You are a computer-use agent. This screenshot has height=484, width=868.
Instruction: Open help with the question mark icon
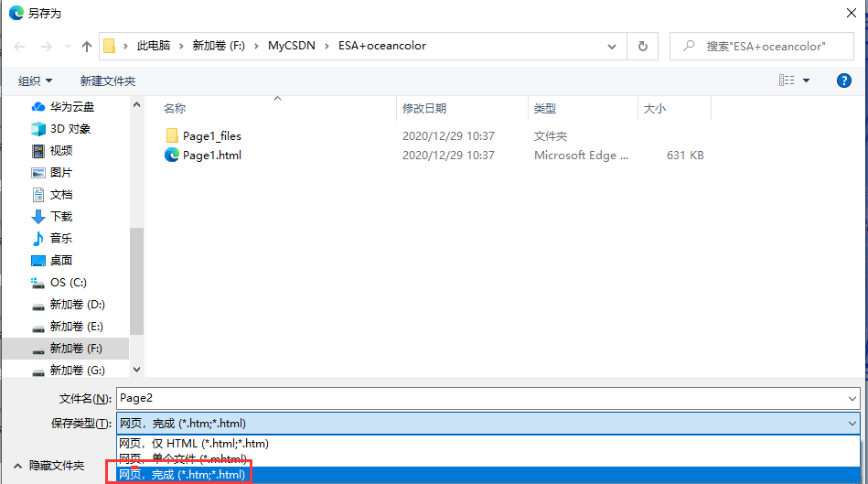(843, 81)
